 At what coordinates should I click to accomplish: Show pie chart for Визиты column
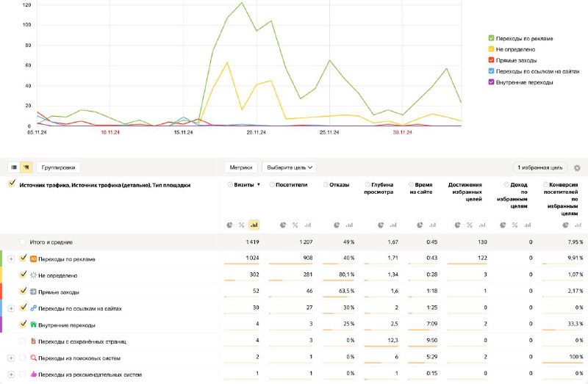click(x=229, y=225)
